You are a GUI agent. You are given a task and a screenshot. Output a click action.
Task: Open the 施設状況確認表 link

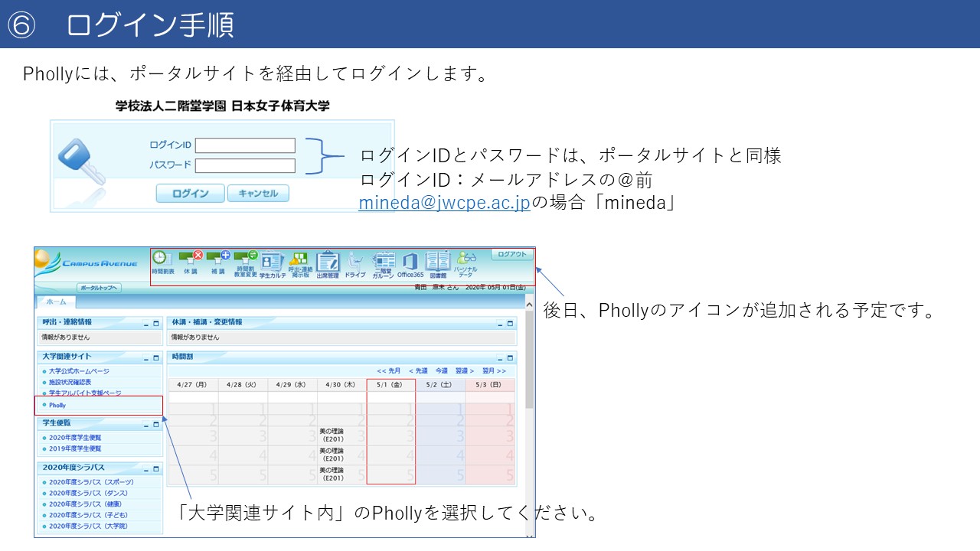coord(70,382)
